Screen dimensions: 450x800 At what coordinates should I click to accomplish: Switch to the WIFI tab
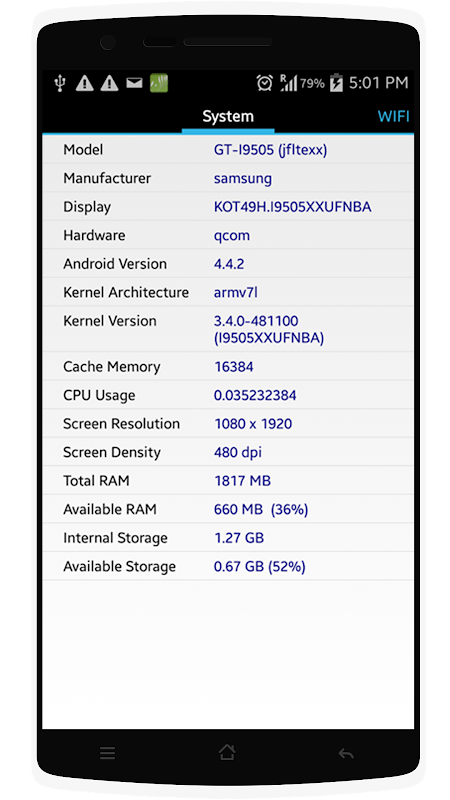pos(393,116)
